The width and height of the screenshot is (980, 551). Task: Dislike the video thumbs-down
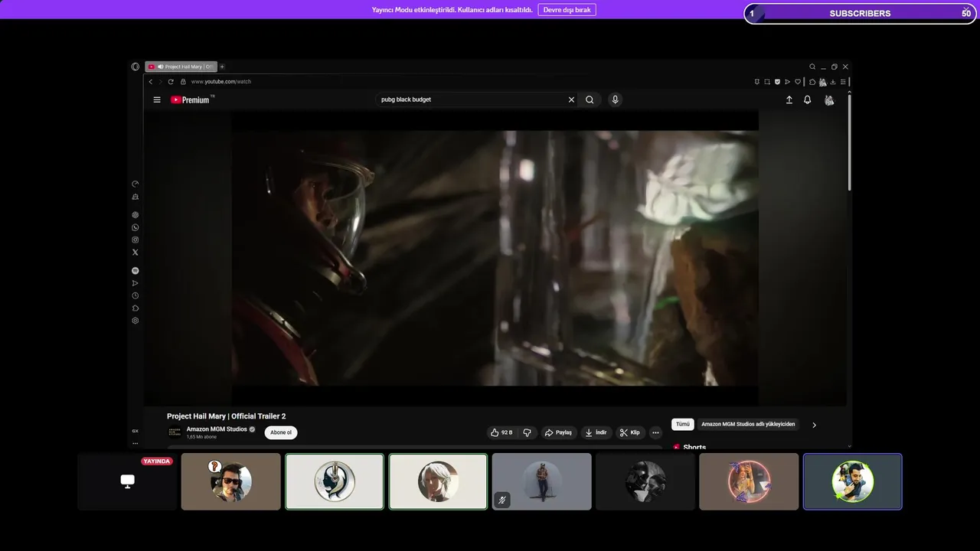click(x=527, y=432)
